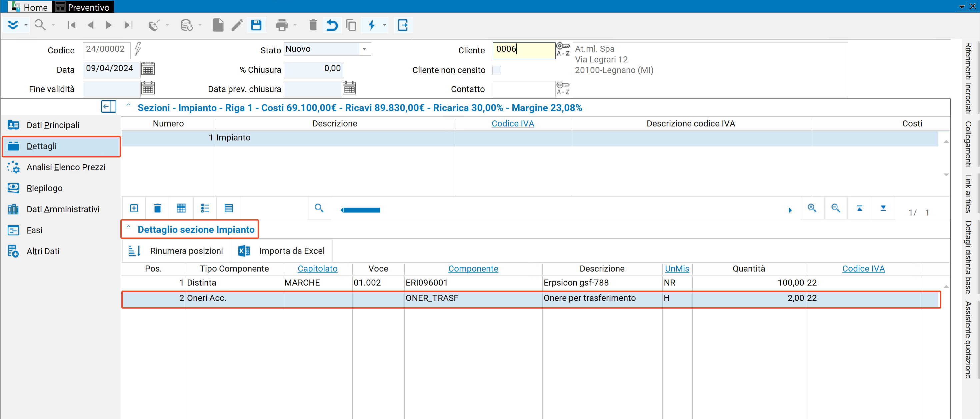Click Capitolato column header link
Screen dimensions: 980x419
(x=317, y=268)
